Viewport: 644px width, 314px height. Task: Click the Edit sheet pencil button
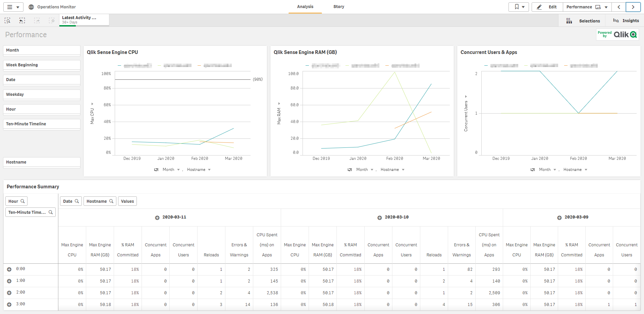click(x=547, y=7)
